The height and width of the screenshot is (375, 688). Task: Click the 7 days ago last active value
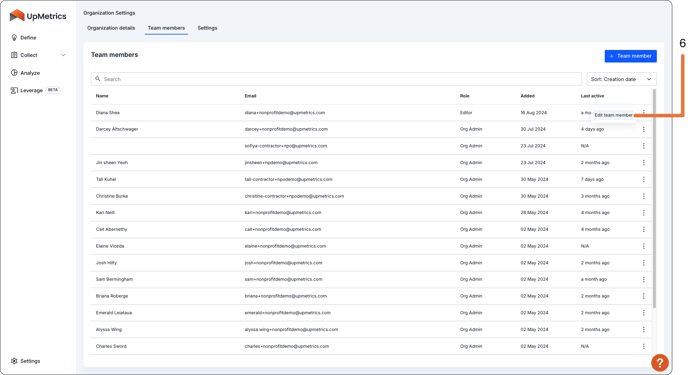(x=592, y=179)
